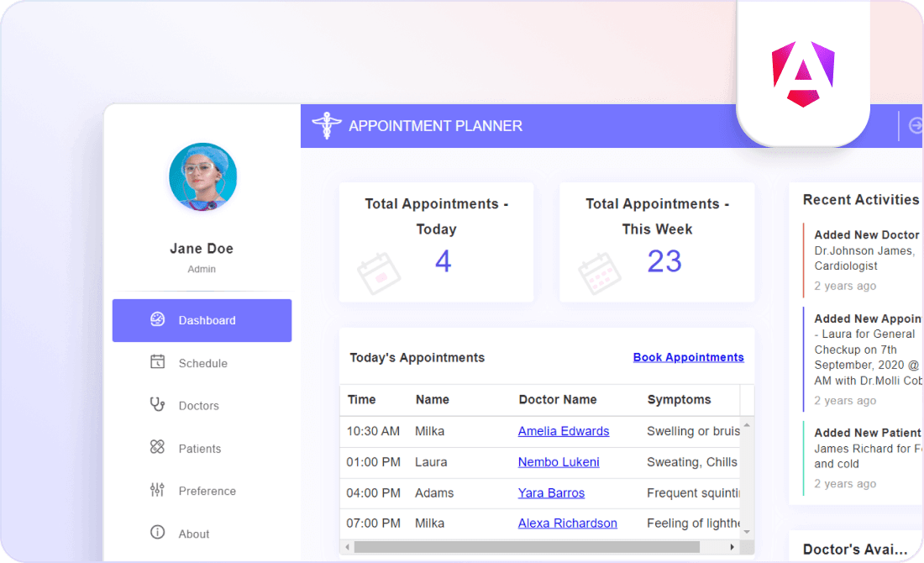Open doctor Amelia Edwards profile link

[564, 431]
